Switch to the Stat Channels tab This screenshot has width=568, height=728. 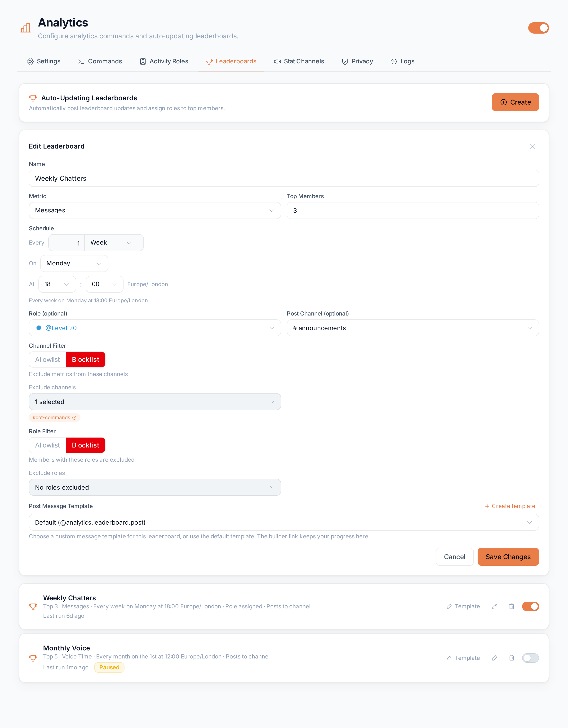point(299,61)
